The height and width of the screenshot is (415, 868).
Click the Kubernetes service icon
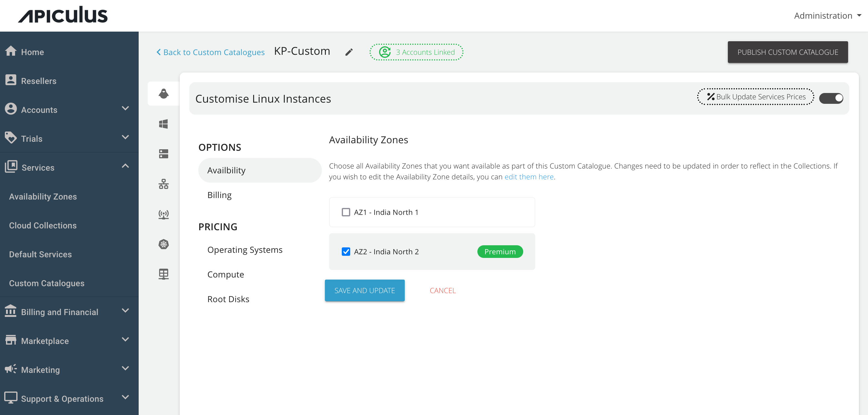pos(163,244)
